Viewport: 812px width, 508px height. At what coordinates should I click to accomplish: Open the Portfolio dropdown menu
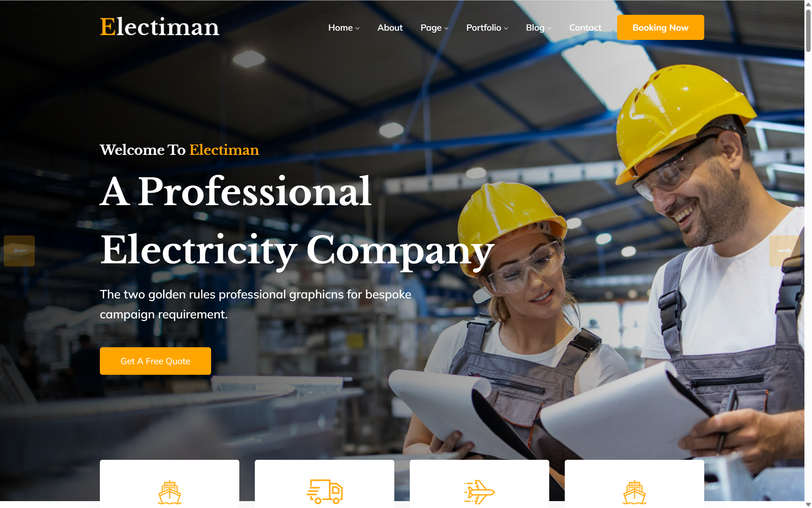487,28
